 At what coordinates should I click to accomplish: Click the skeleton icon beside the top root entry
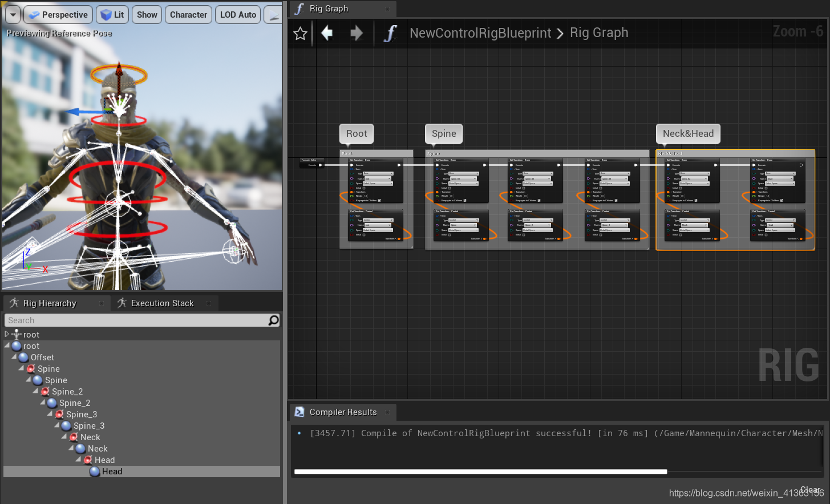[x=15, y=334]
